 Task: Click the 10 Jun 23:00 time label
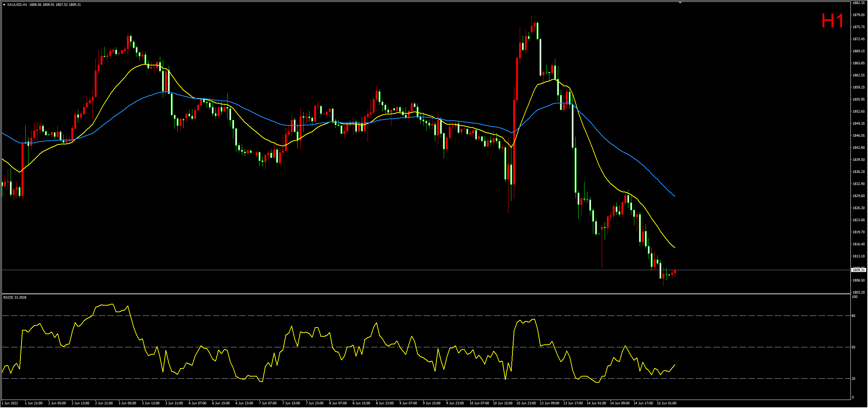coord(526,403)
